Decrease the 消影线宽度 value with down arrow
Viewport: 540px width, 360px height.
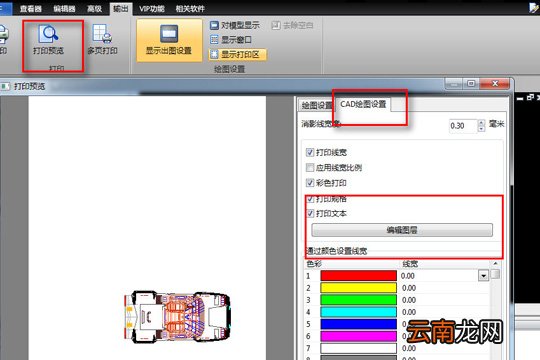click(481, 129)
